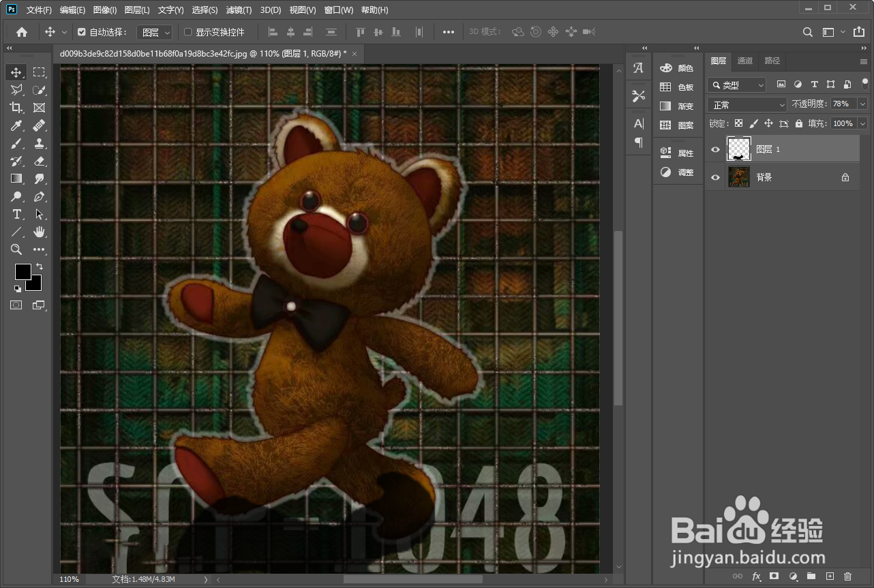
Task: Hide the 背景 layer
Action: tap(715, 177)
